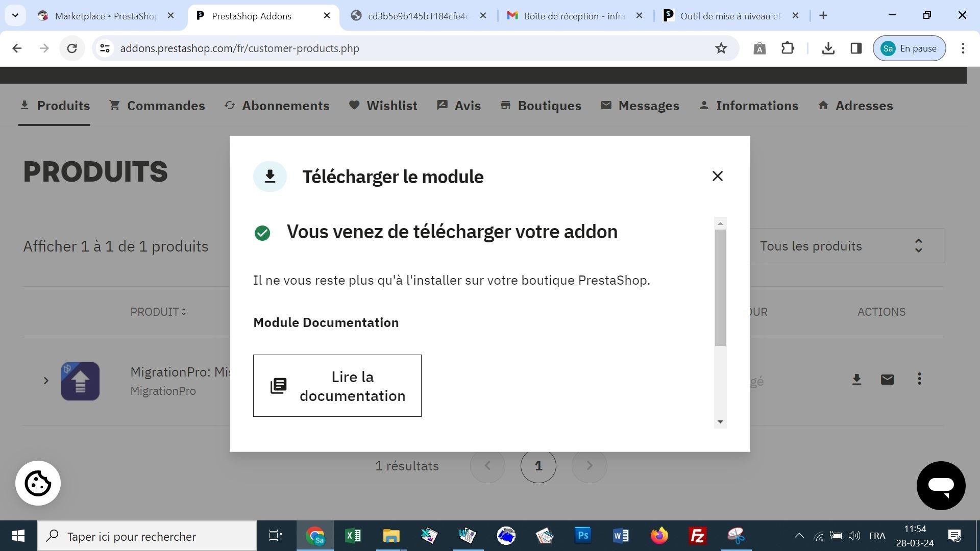980x551 pixels.
Task: Click the Lire la documentation button
Action: coord(337,386)
